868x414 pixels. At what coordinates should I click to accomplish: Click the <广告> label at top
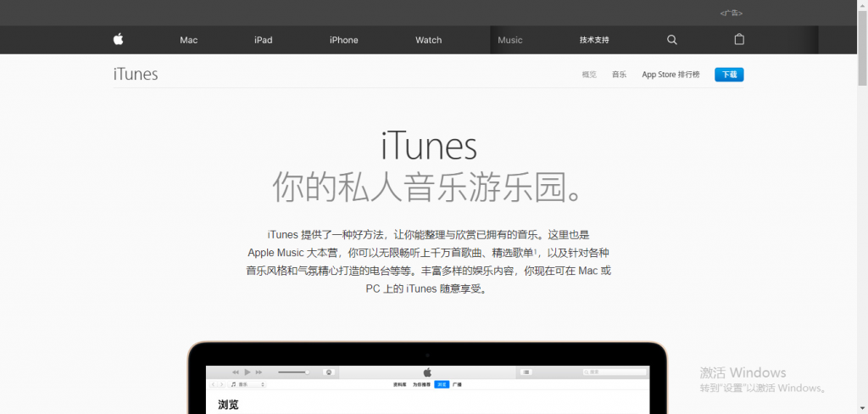pos(732,13)
